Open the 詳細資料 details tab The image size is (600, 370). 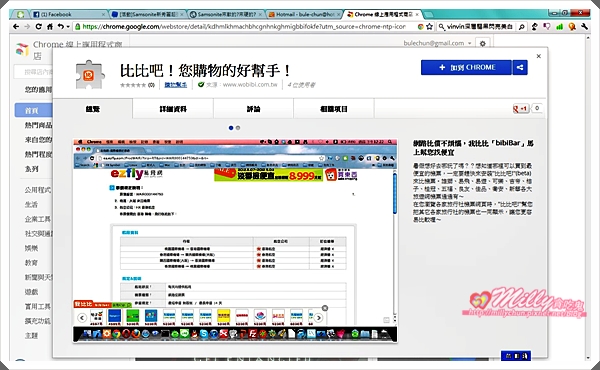pos(173,109)
